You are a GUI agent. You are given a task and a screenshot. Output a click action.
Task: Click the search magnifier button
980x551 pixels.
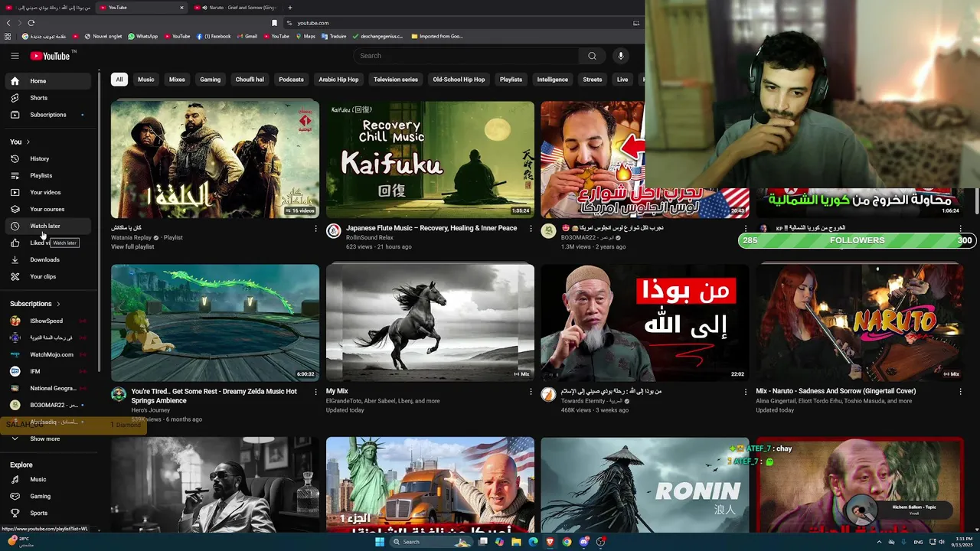(592, 56)
